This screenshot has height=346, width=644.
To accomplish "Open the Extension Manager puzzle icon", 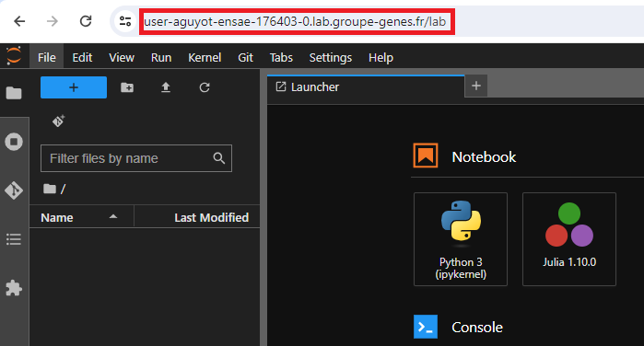I will pyautogui.click(x=14, y=288).
